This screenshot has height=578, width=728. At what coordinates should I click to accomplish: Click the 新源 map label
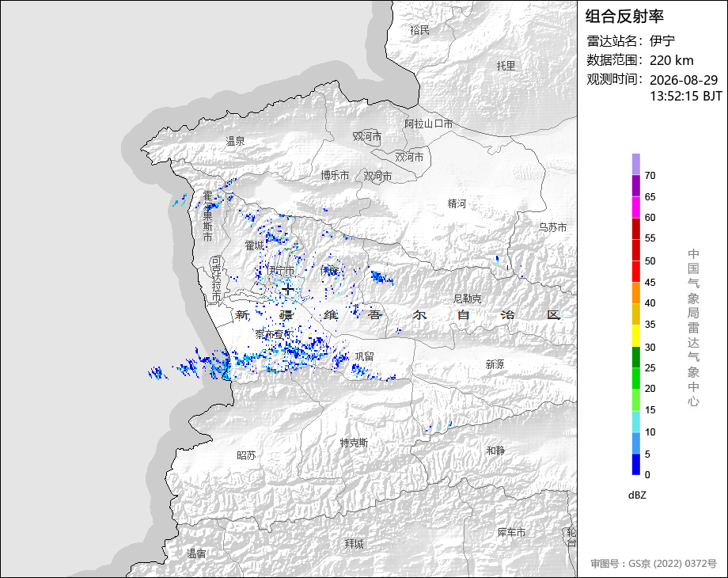(x=495, y=364)
